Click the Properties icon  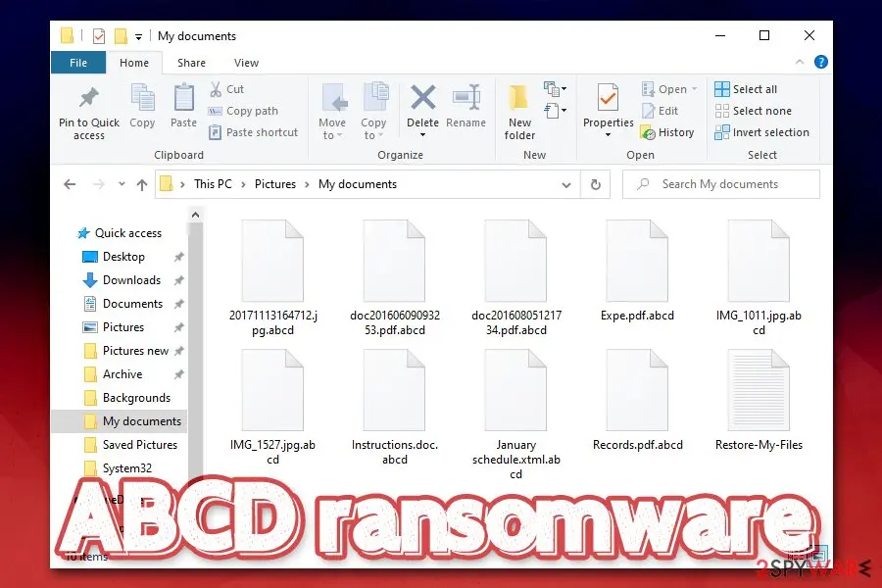point(608,97)
